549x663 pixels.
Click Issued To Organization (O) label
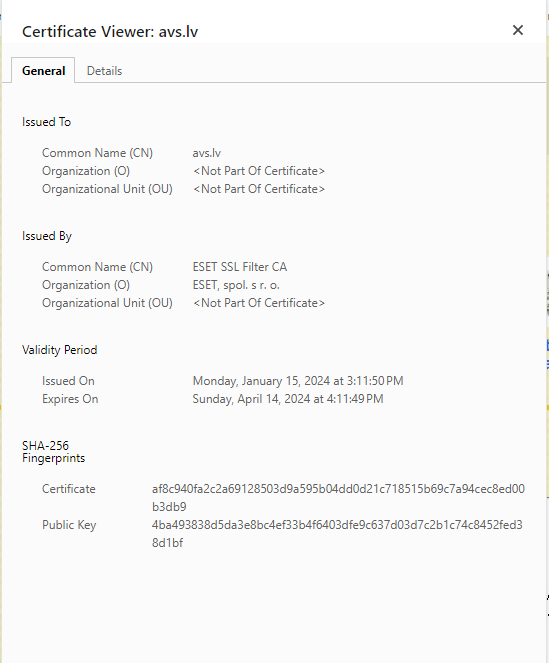tap(86, 171)
